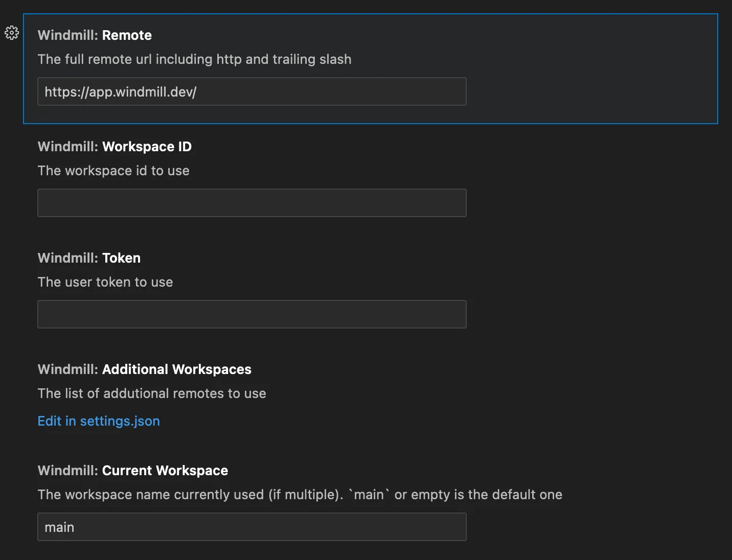Click the word main in Current Workspace box
This screenshot has height=560, width=732.
click(x=59, y=527)
